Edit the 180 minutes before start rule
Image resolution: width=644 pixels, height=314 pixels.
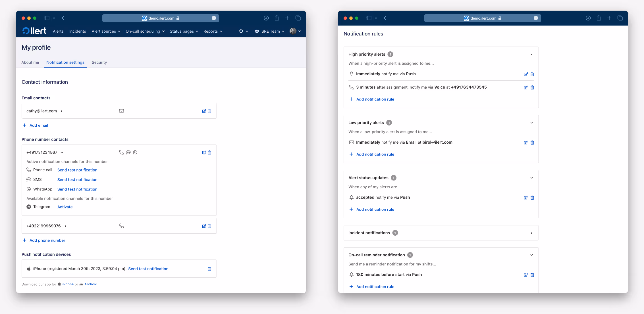coord(526,275)
